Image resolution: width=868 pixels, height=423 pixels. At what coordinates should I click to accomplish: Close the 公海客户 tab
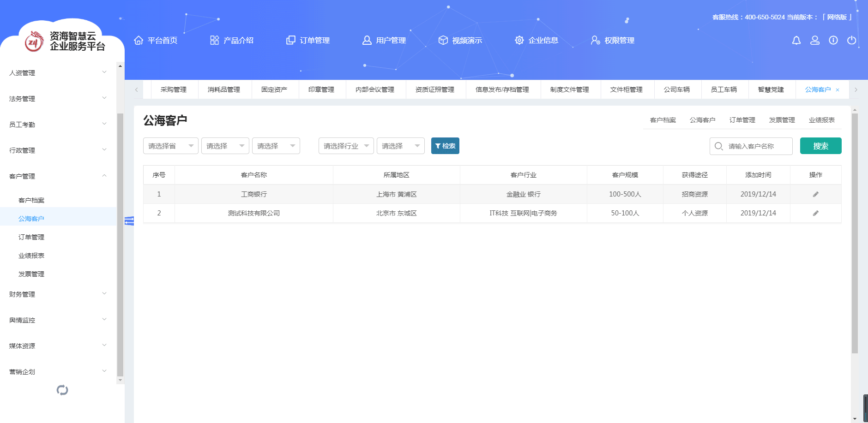point(838,90)
